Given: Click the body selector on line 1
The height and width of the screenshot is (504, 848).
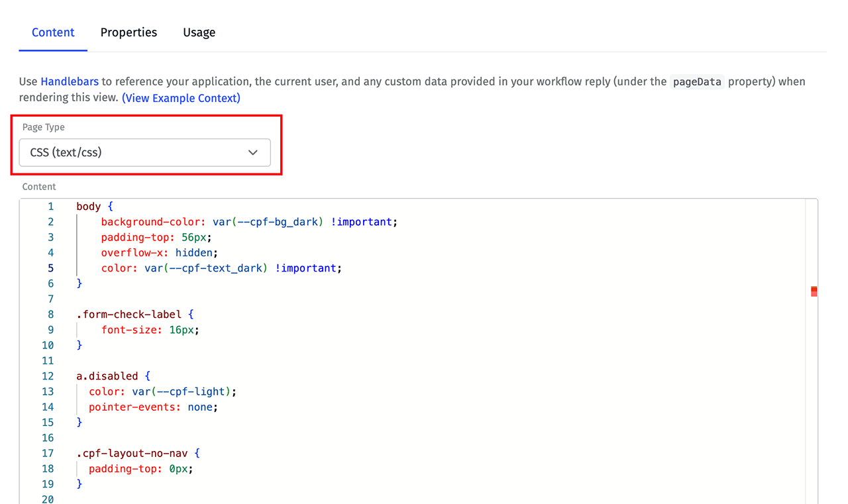Looking at the screenshot, I should tap(88, 206).
